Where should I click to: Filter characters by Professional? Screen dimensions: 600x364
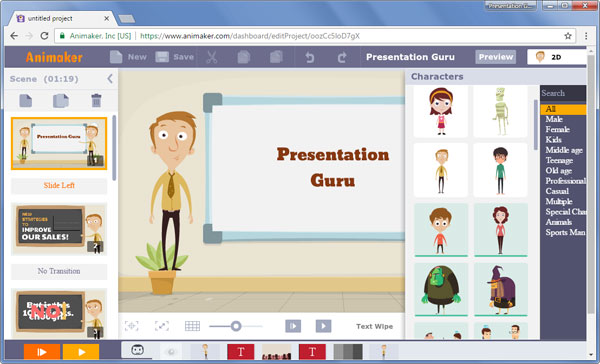coord(566,181)
